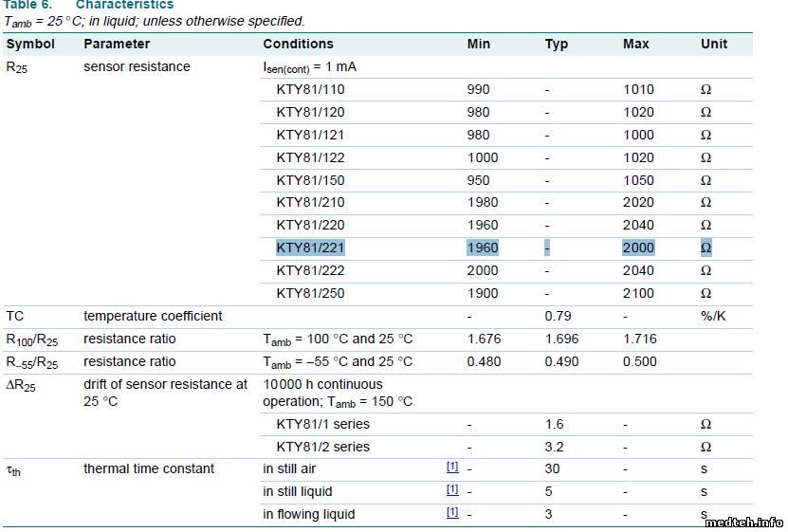Click the footnote [1] link for still air

point(452,468)
